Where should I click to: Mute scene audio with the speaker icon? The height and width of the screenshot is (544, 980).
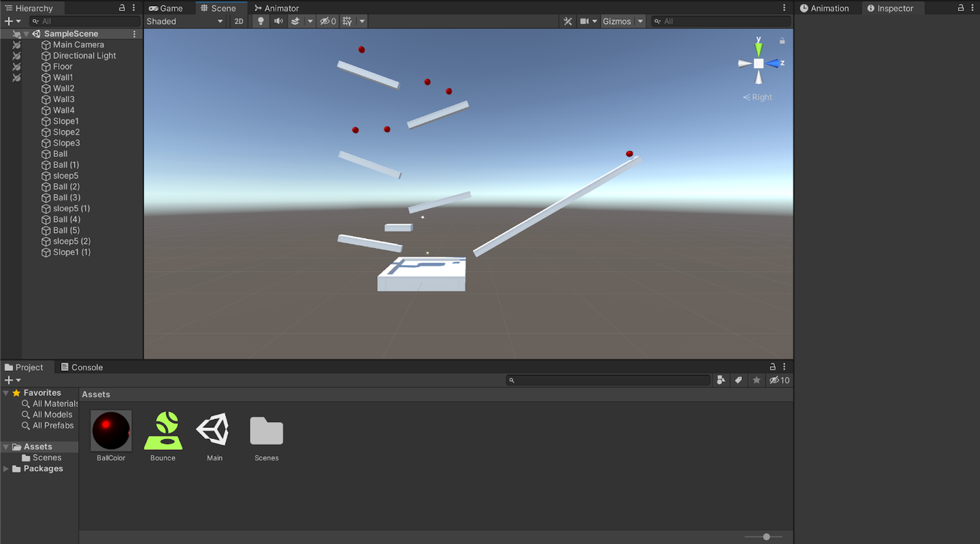coord(278,21)
